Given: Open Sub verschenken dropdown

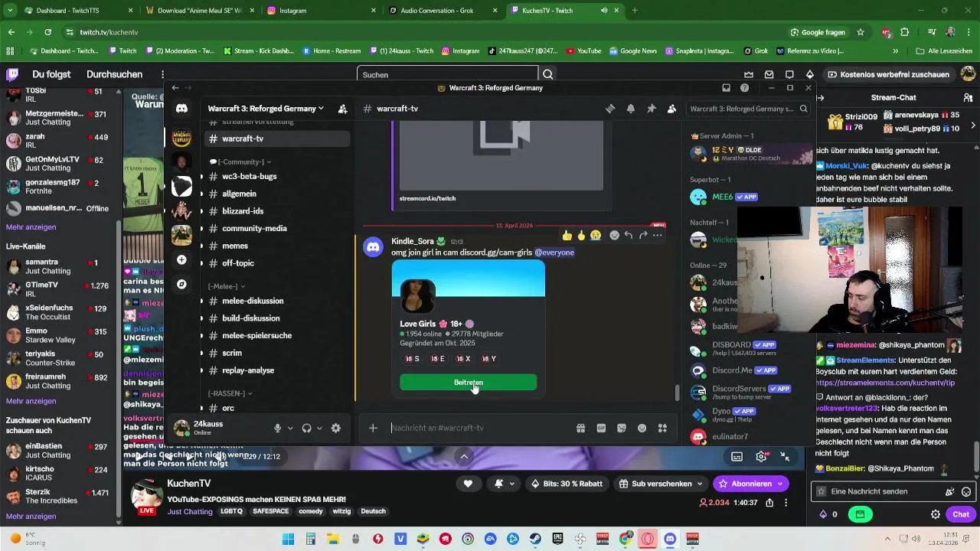Looking at the screenshot, I should point(661,484).
